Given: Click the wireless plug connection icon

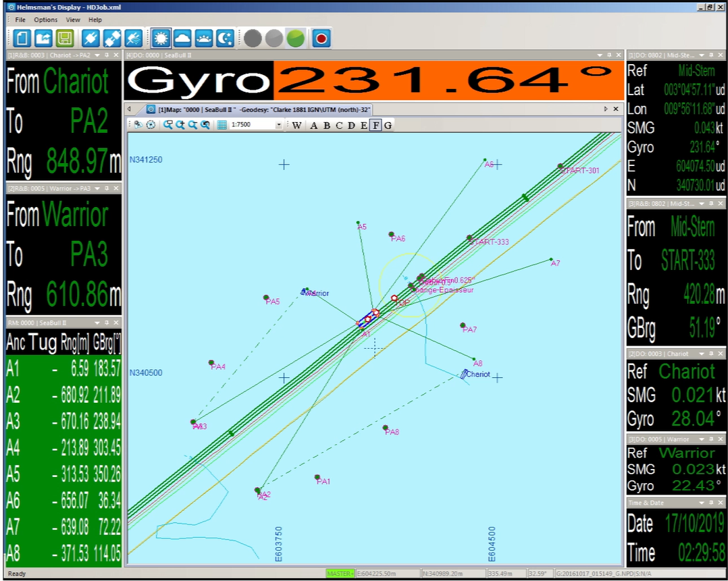Looking at the screenshot, I should click(133, 38).
